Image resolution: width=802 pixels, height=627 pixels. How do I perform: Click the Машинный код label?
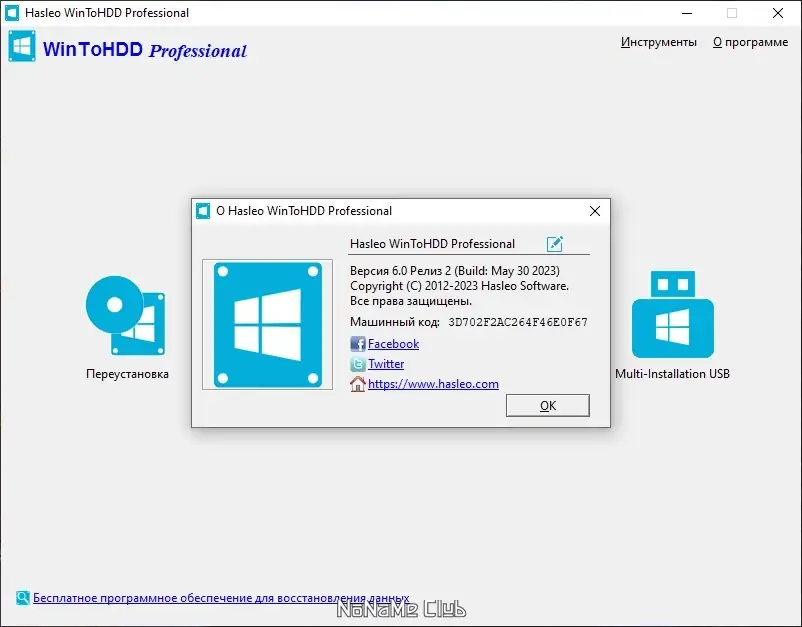[394, 322]
